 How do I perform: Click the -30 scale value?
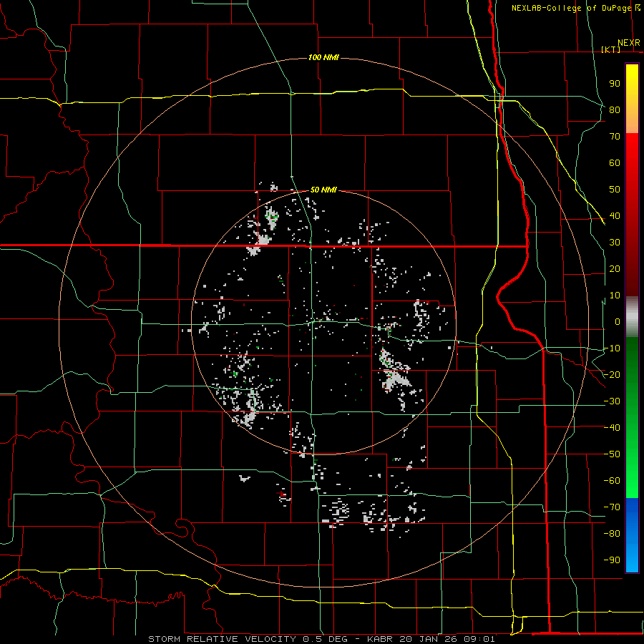point(612,401)
